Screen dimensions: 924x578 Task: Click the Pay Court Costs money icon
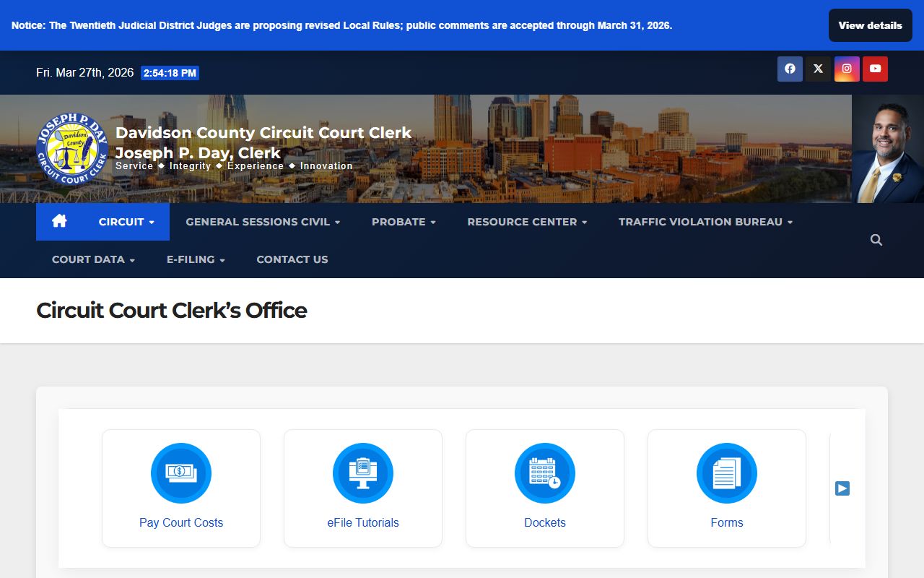[181, 473]
